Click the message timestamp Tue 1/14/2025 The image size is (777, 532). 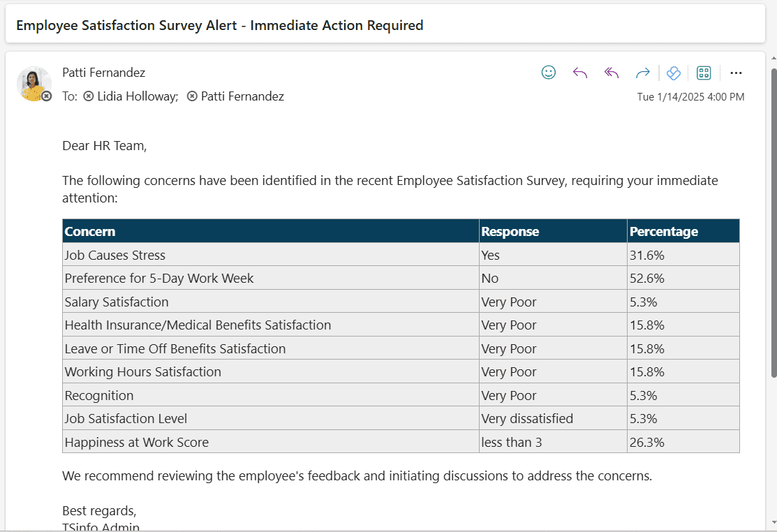pos(690,96)
